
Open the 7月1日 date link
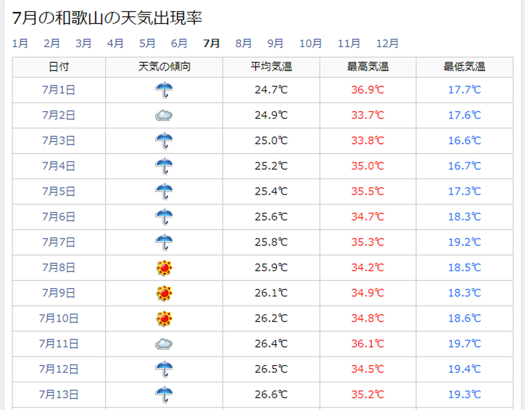(x=59, y=90)
